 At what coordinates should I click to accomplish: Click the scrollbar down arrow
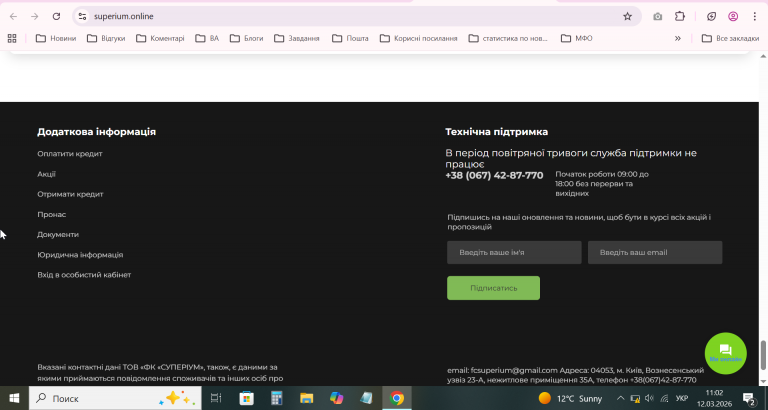coord(763,382)
